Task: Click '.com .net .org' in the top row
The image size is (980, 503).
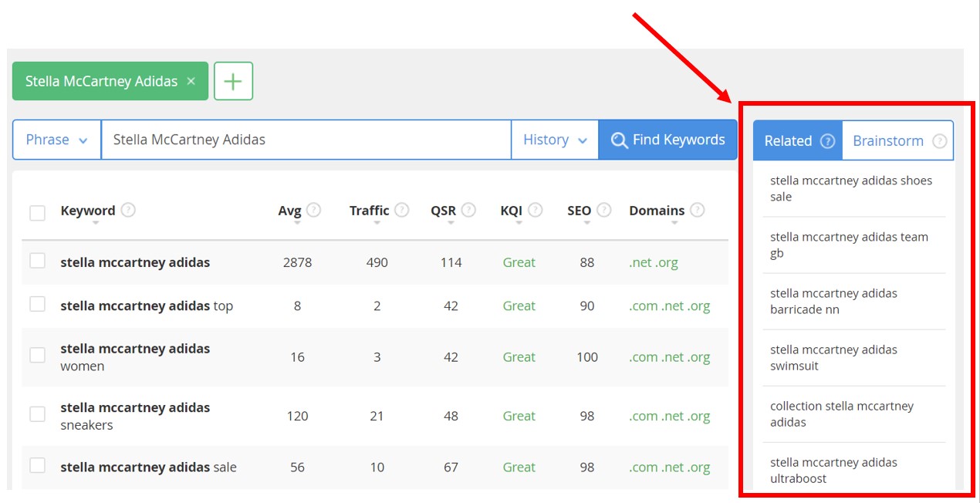Action: pyautogui.click(x=670, y=306)
